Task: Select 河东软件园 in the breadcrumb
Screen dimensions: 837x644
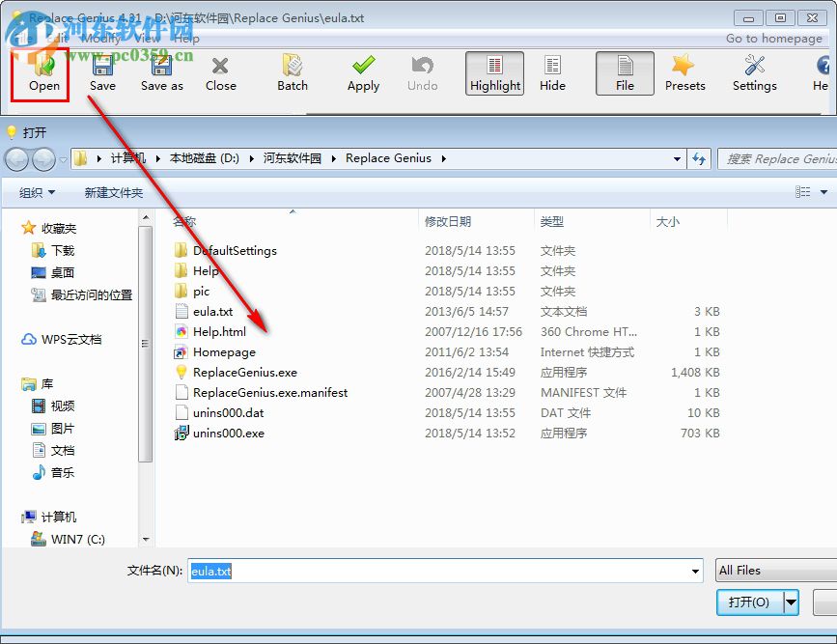Action: 292,158
